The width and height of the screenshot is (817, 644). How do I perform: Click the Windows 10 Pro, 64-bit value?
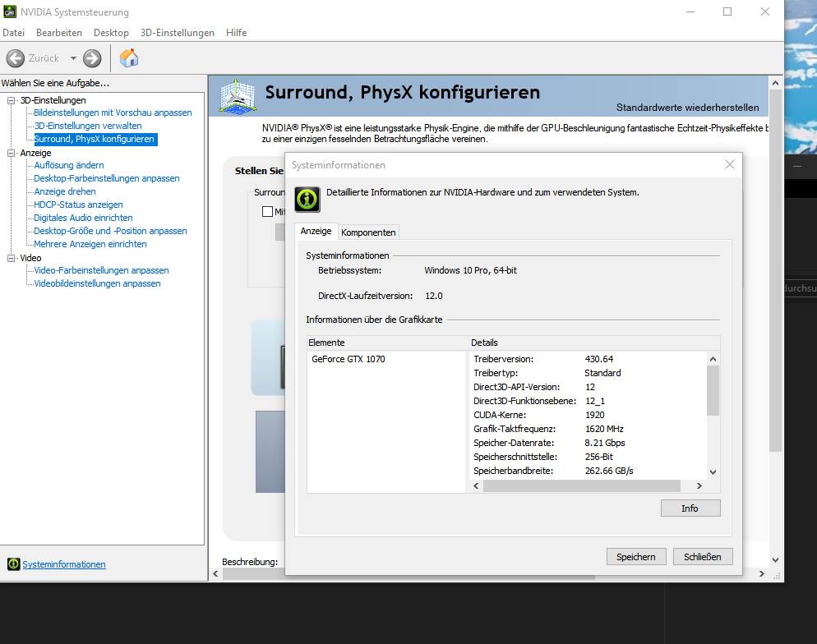(x=470, y=270)
